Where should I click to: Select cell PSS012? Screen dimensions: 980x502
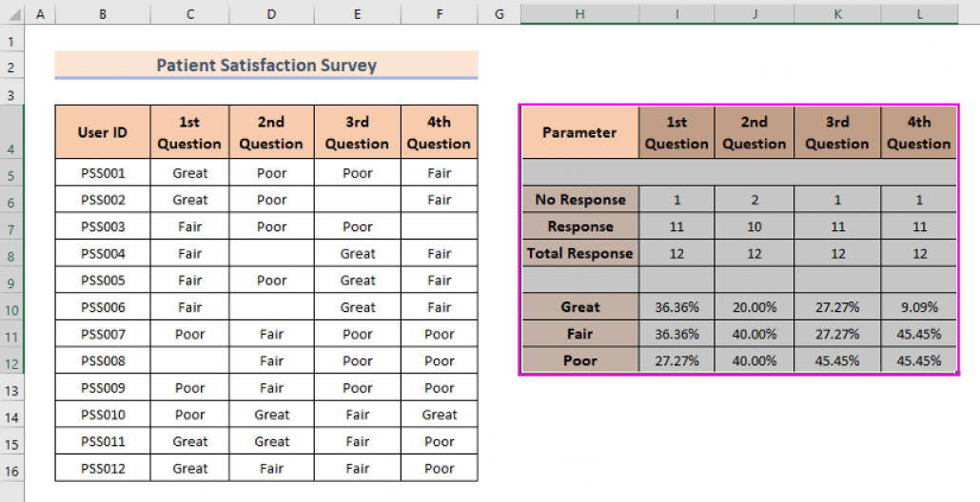103,469
